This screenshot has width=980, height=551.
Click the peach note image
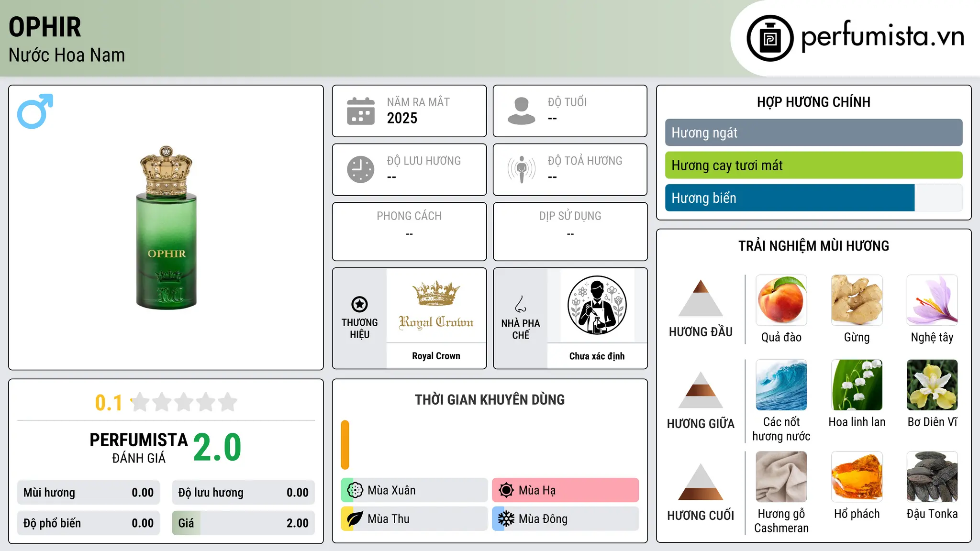click(781, 300)
